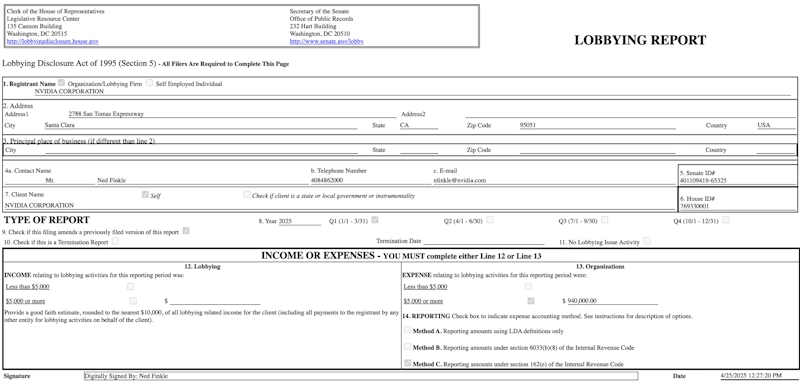Toggle the Self client checkbox
The height and width of the screenshot is (385, 800).
click(145, 194)
